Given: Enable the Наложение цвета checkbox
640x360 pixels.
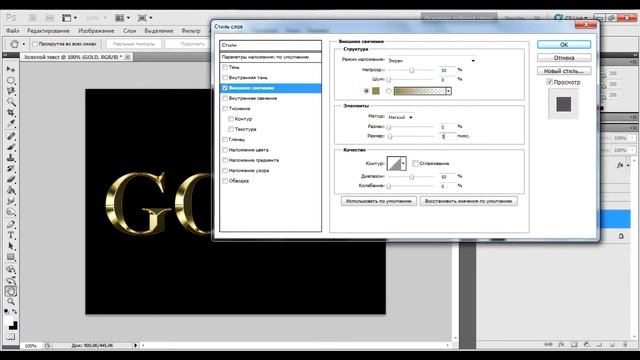Looking at the screenshot, I should 225,150.
